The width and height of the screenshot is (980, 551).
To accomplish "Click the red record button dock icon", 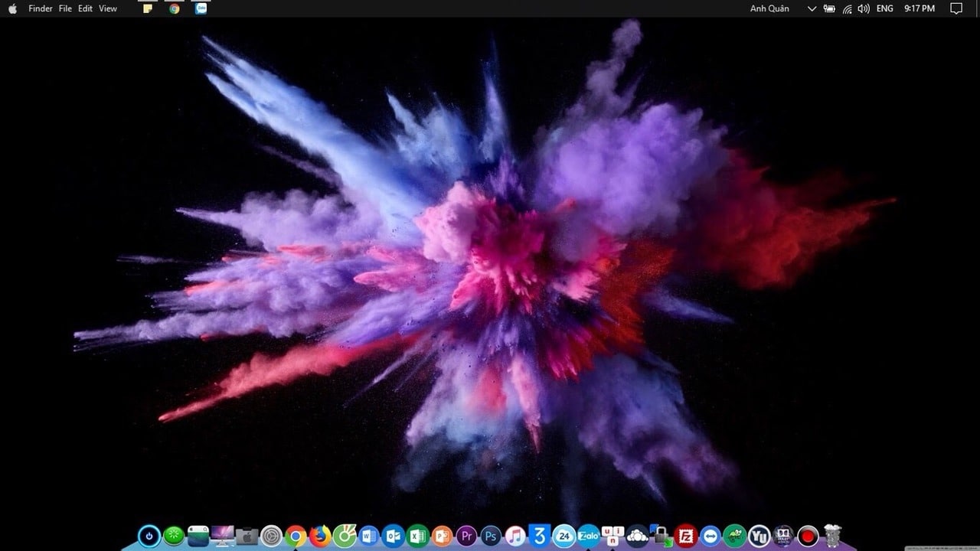I will click(x=808, y=536).
